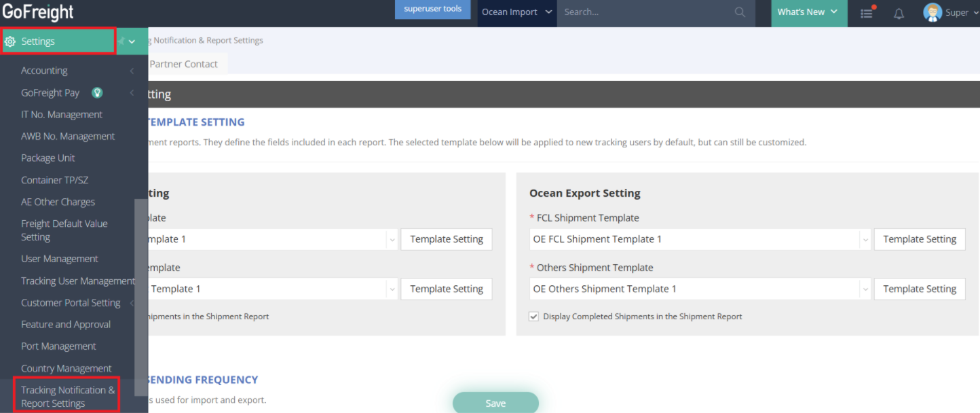Click the Save button
Viewport: 980px width, 413px height.
[x=495, y=403]
